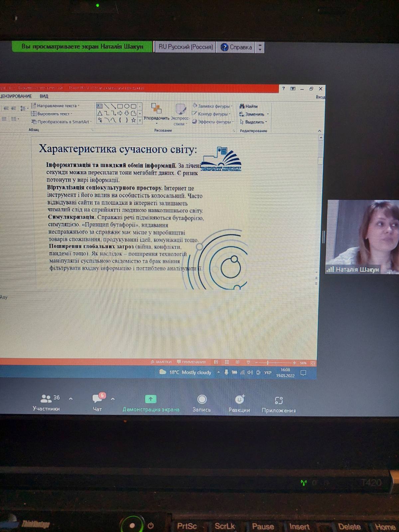The width and height of the screenshot is (399, 532).
Task: Click the bold text Поширення глобальних загроз
Action: coord(91,247)
